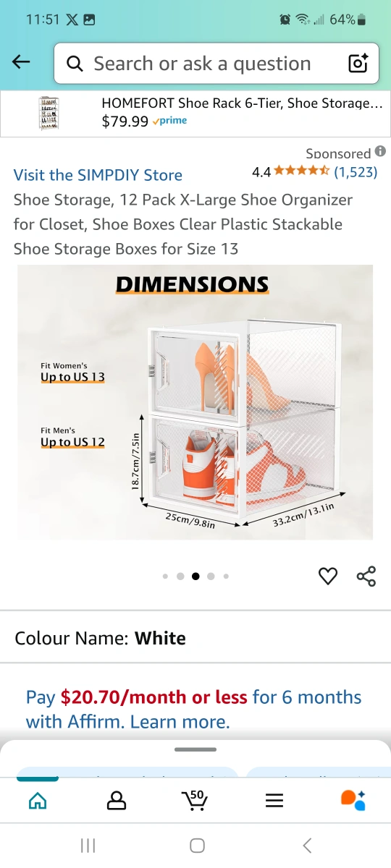Open camera lens search icon
This screenshot has width=391, height=868.
coord(358,64)
